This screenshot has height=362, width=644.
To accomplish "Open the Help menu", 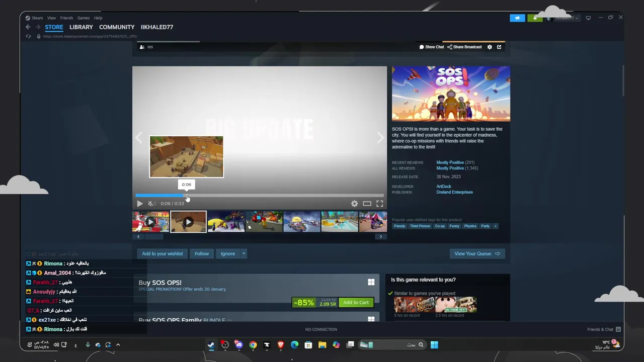I will coord(98,18).
